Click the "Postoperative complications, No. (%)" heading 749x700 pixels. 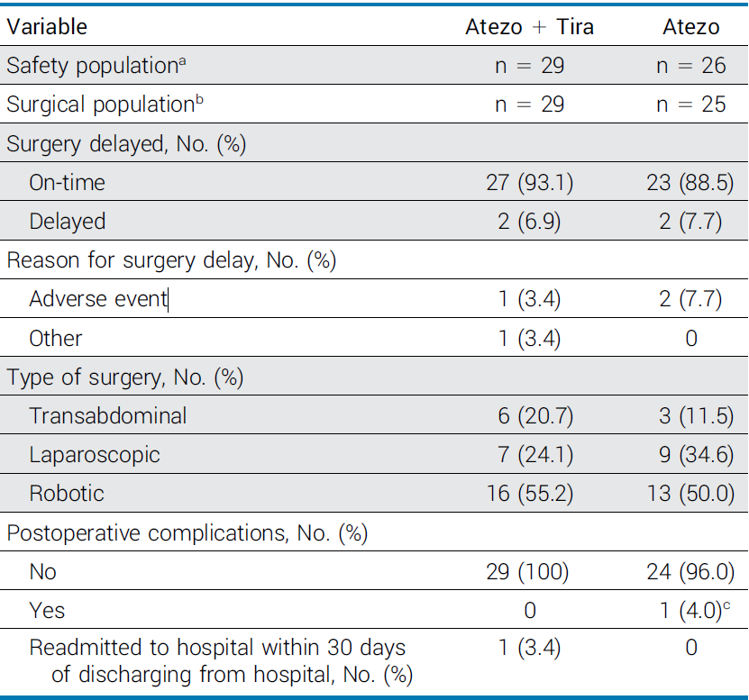tap(187, 533)
